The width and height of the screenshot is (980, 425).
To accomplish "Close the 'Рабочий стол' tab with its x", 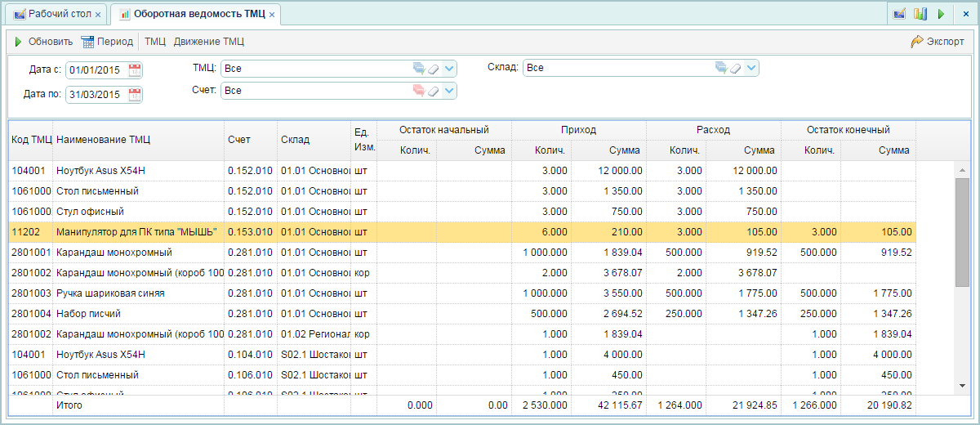I will point(99,15).
